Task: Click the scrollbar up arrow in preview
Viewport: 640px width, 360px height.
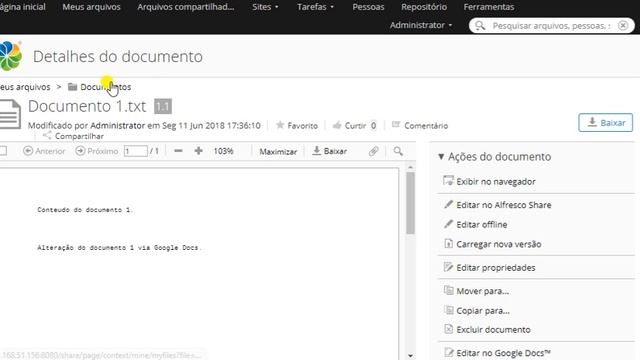Action: point(410,167)
